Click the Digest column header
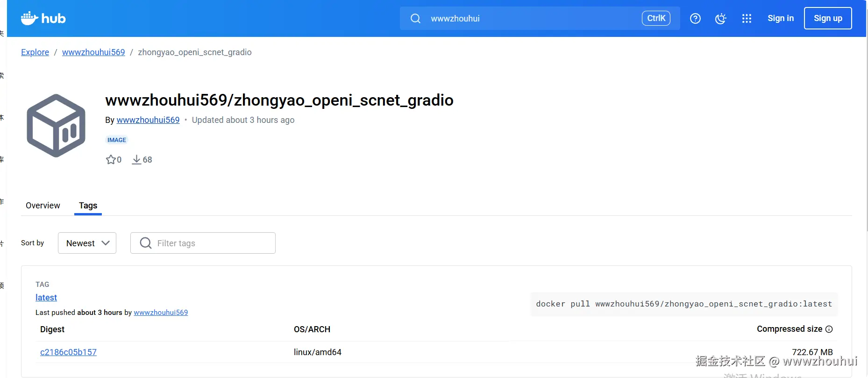Image resolution: width=868 pixels, height=378 pixels. (52, 329)
